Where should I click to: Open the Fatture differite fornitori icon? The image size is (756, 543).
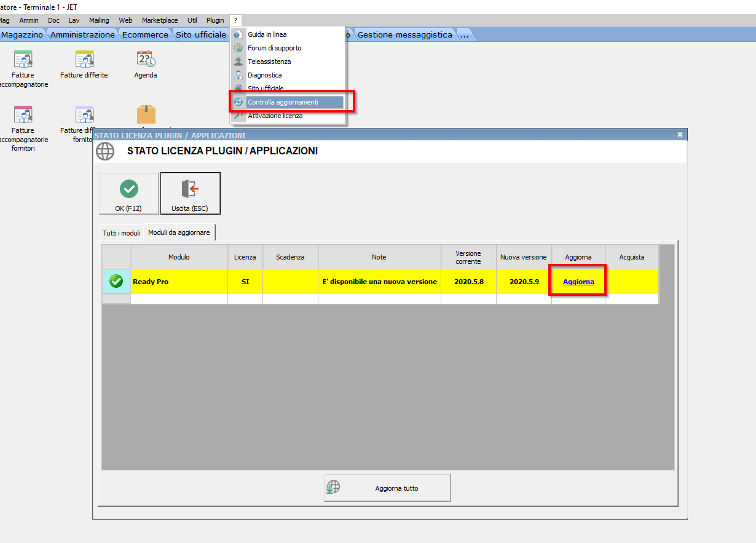[x=84, y=114]
